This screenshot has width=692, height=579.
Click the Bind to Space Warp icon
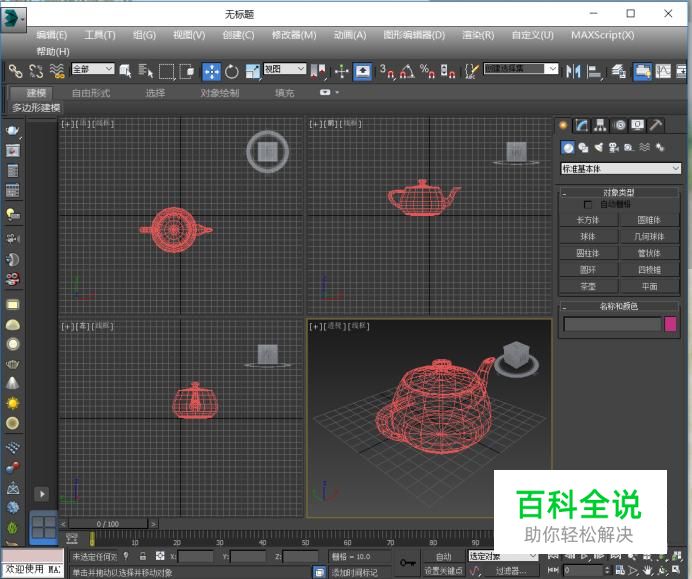(57, 71)
